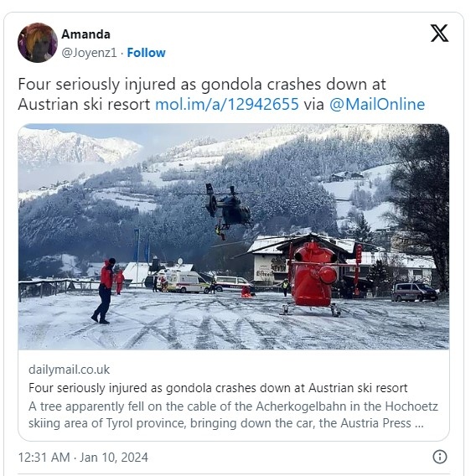
Task: Click the Jan 10, 2024 date
Action: 114,458
